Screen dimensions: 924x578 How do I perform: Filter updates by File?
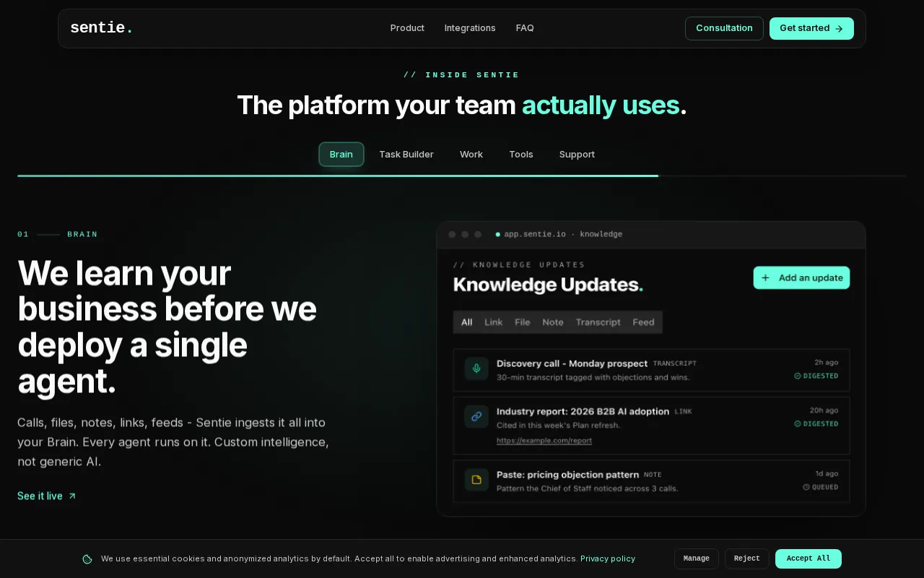523,322
